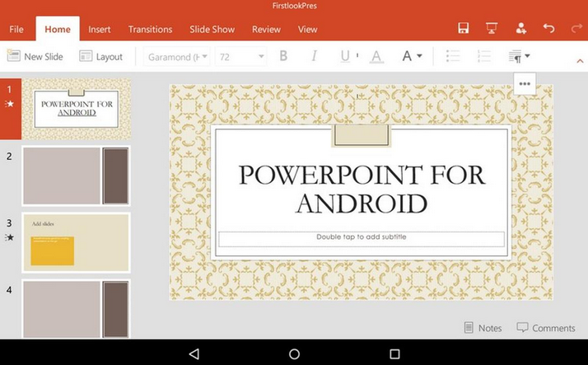588x365 pixels.
Task: Open the Review tab
Action: coord(266,30)
